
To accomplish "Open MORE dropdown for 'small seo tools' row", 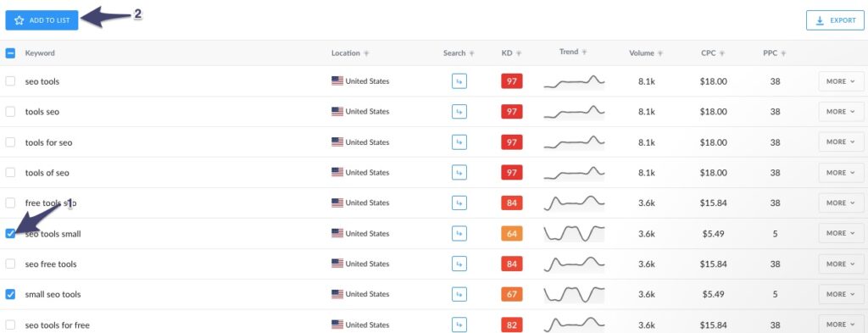I will point(841,294).
